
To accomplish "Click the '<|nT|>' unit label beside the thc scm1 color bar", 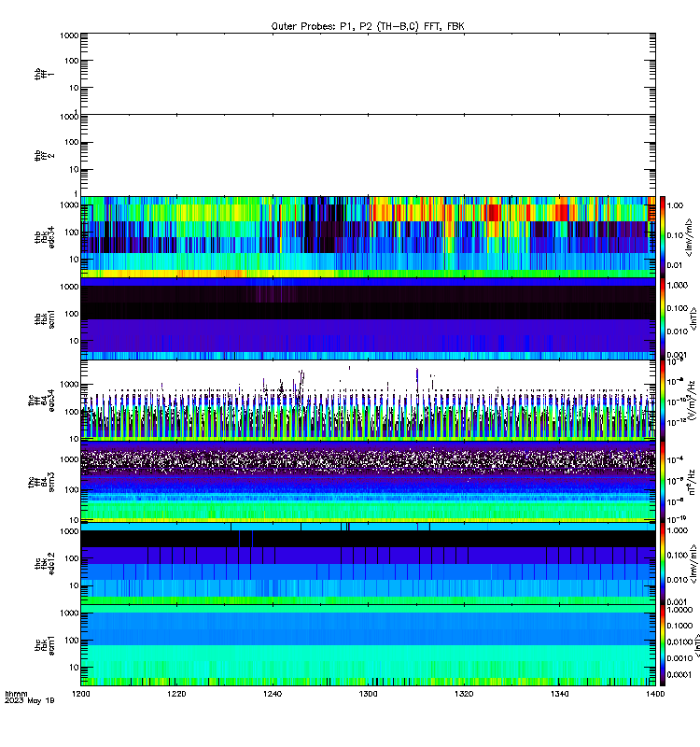I will pyautogui.click(x=695, y=645).
